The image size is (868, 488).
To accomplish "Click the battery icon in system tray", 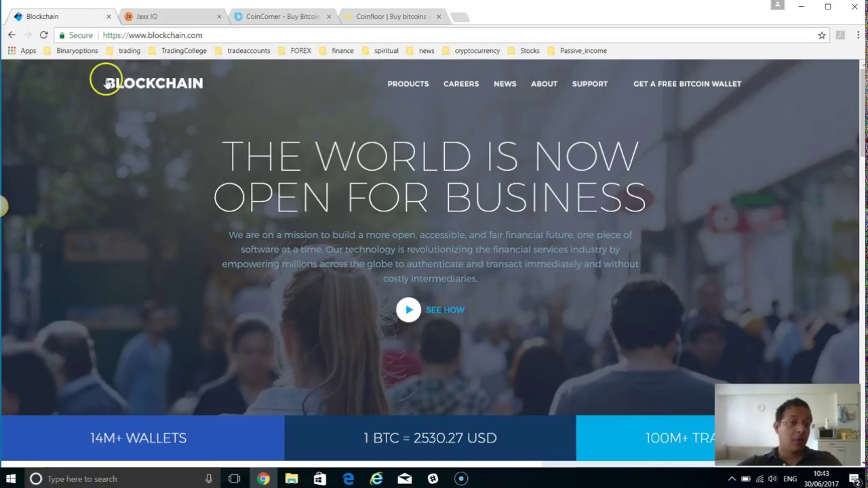I will point(746,479).
